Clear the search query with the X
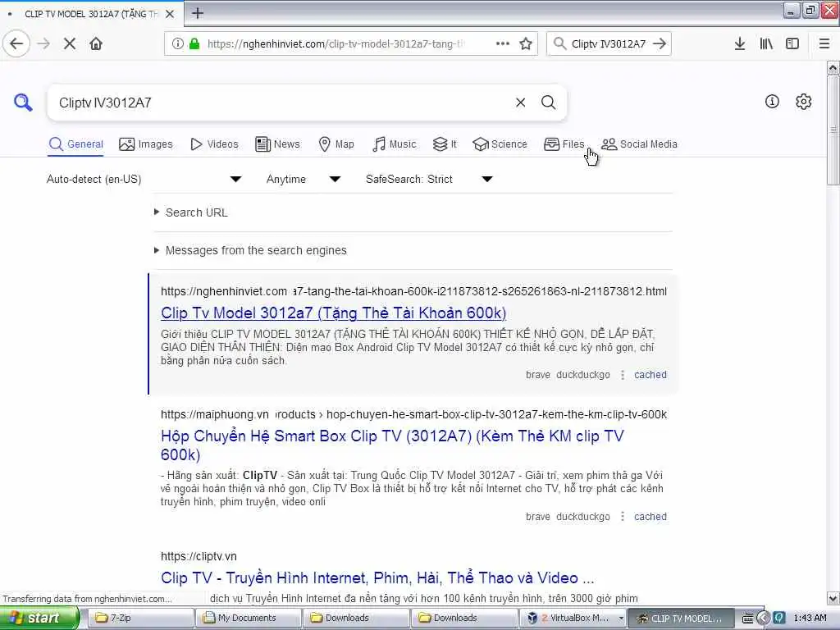This screenshot has height=630, width=840. (520, 103)
